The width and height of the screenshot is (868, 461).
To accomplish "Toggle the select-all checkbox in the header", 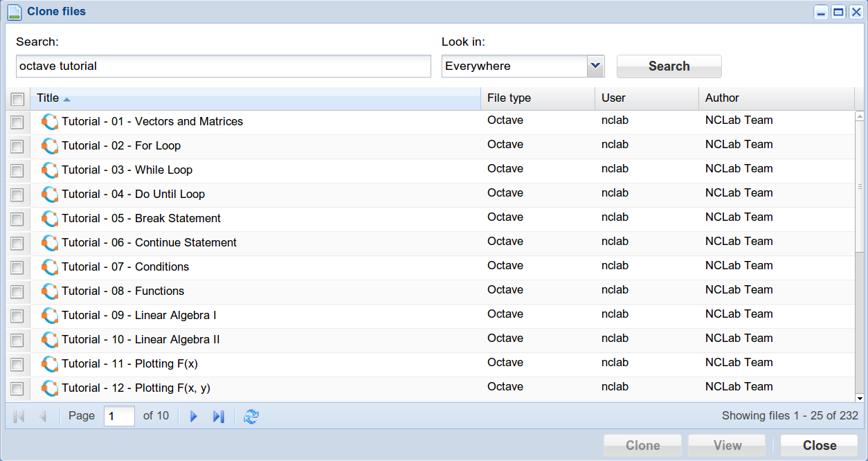I will (x=17, y=99).
